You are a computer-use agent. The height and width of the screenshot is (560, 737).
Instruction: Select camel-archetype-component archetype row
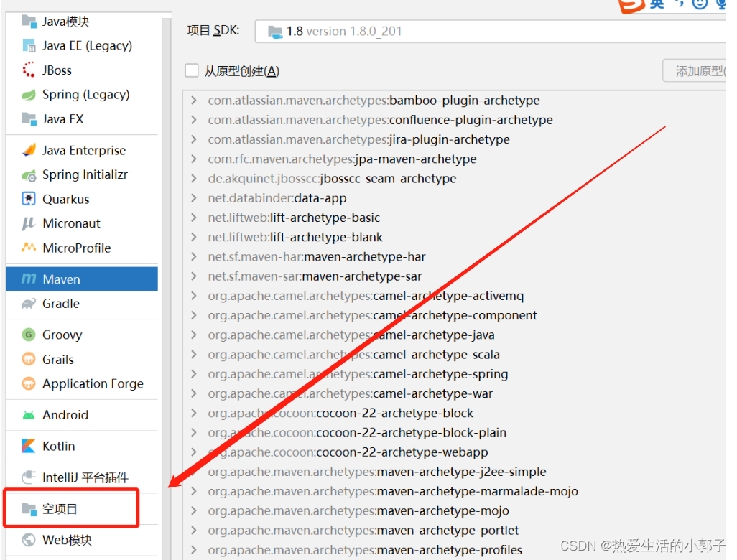453,315
